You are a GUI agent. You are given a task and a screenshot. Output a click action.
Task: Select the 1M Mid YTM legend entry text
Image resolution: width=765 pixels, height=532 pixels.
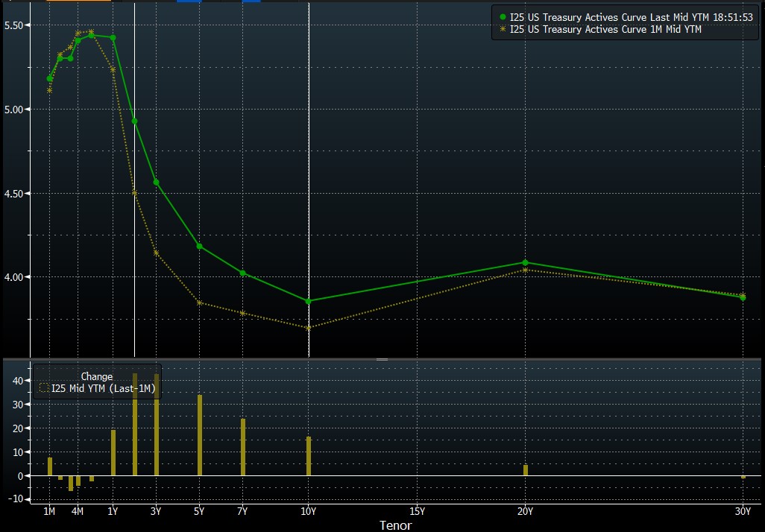click(x=605, y=29)
